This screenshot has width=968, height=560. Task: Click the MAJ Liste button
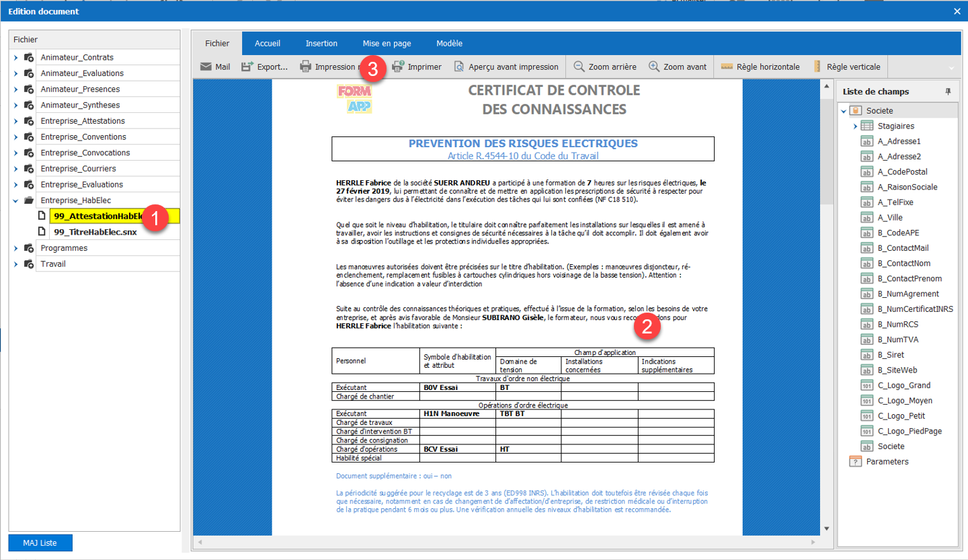pos(40,543)
